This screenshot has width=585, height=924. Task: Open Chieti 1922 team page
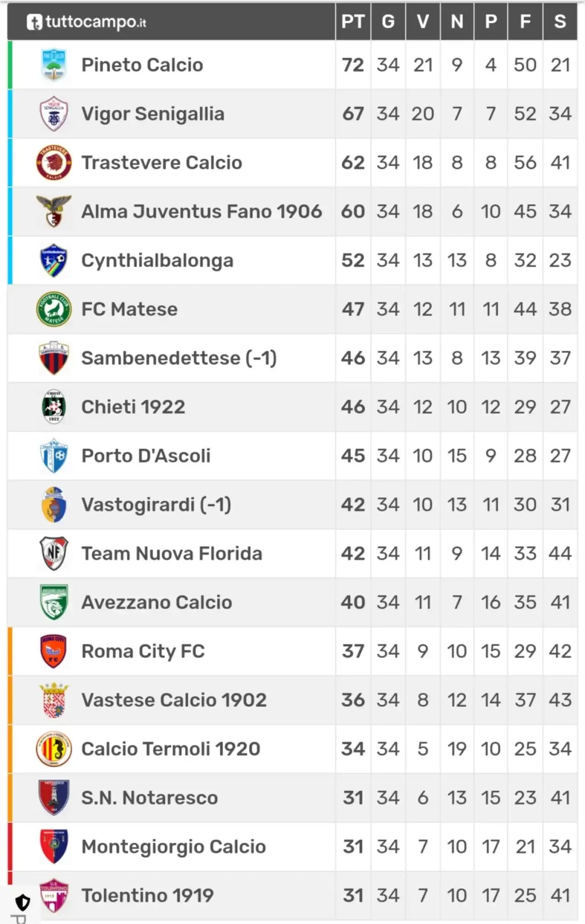(x=133, y=407)
